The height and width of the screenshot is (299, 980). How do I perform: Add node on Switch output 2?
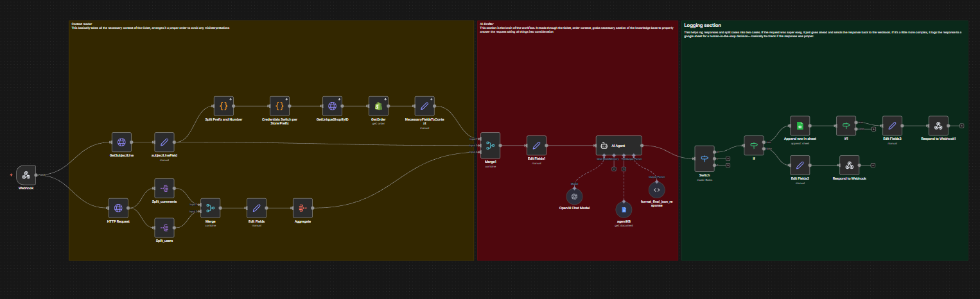tap(728, 165)
